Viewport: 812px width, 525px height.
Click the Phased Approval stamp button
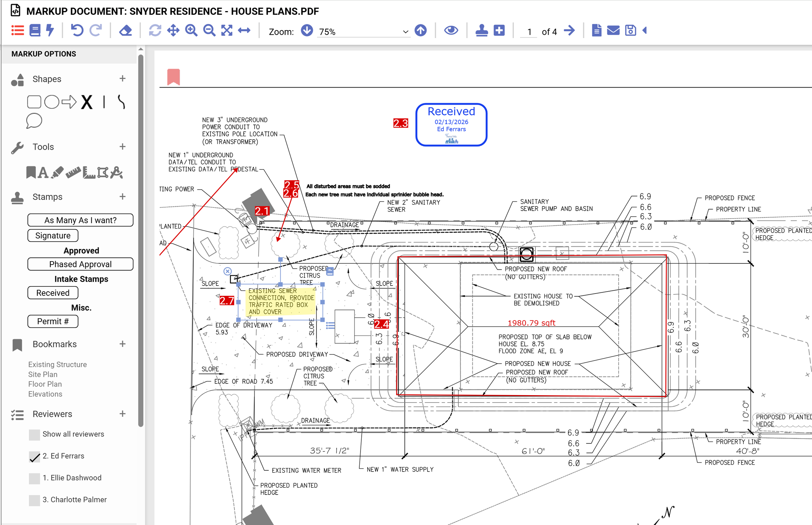80,264
